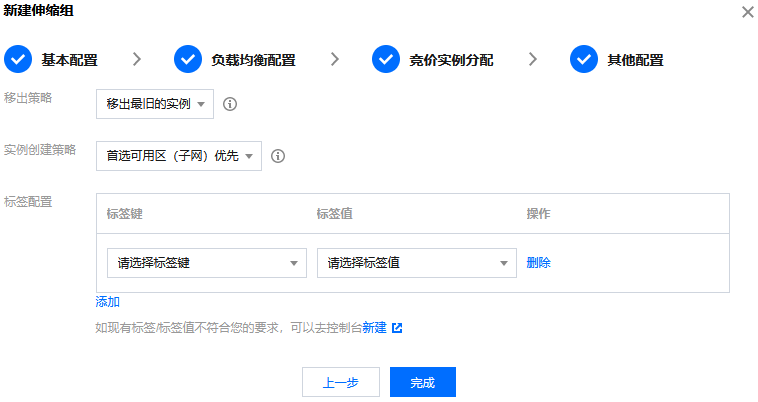Click the 其他配置 step checkmark icon
758x402 pixels.
[583, 59]
